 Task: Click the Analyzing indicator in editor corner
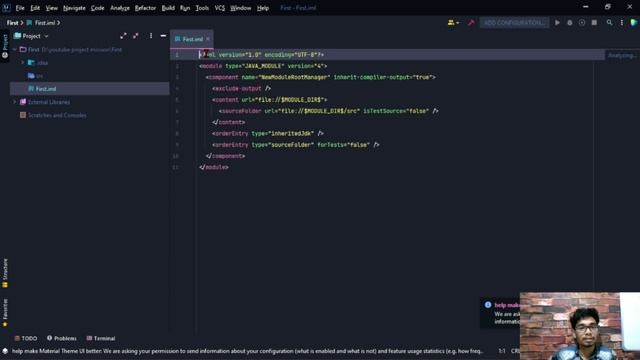tap(622, 55)
